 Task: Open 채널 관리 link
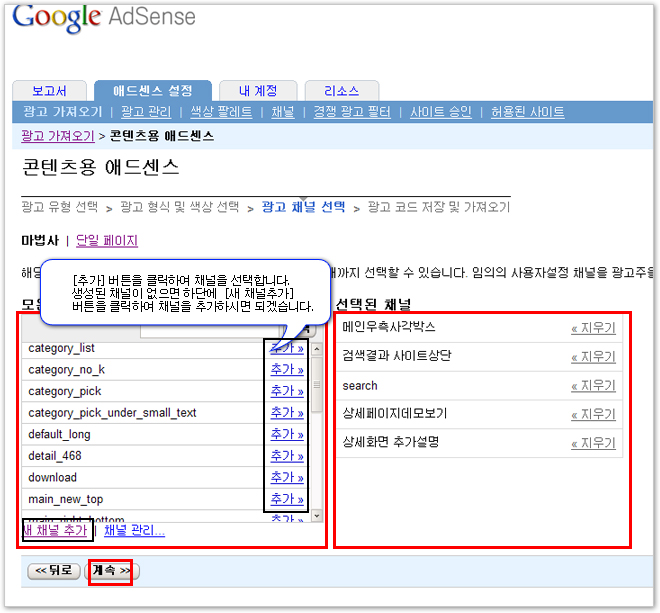point(134,530)
